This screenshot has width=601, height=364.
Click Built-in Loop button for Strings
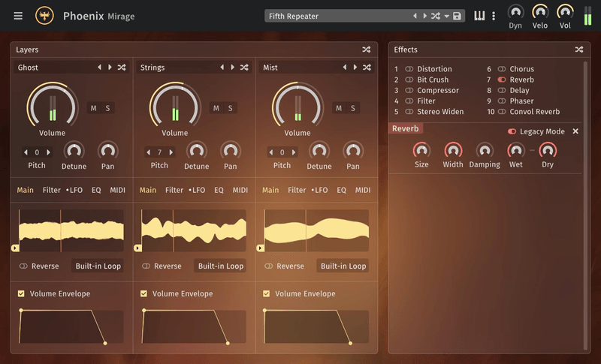[x=220, y=266]
